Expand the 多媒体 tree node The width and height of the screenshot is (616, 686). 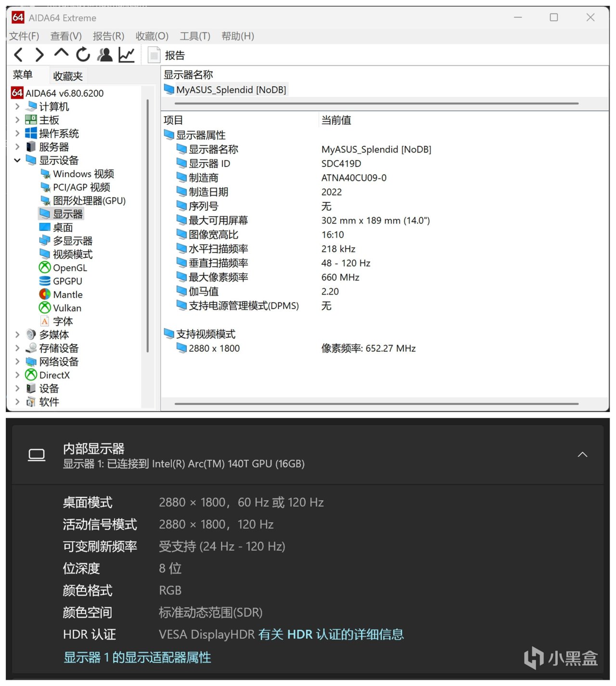point(17,335)
